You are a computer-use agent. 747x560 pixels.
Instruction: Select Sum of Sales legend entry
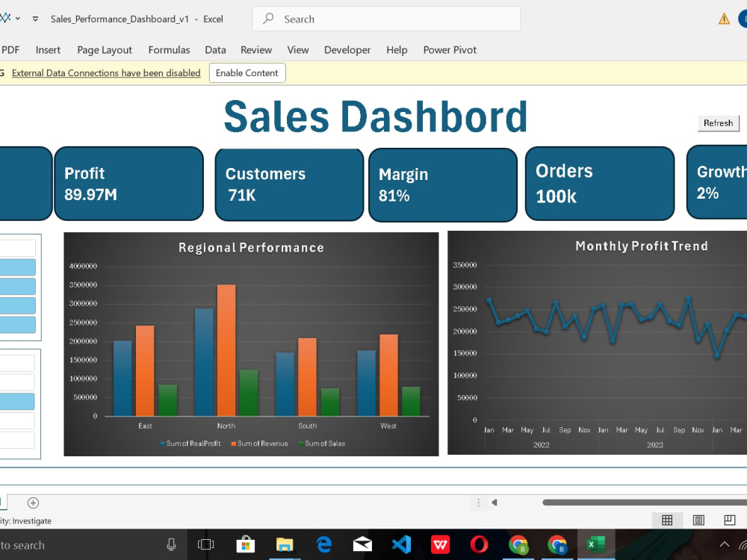coord(322,444)
